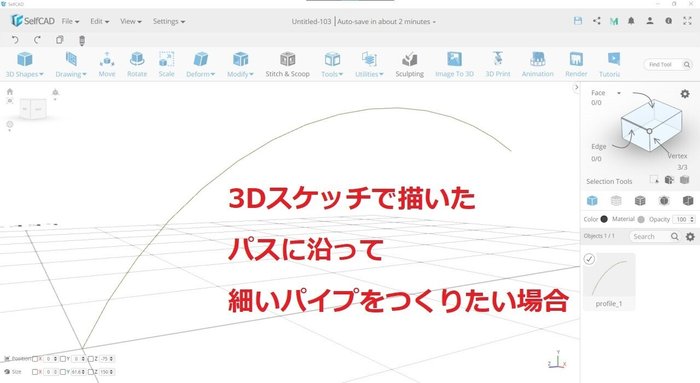Open the Settings menu
Image resolution: width=700 pixels, height=383 pixels.
169,21
